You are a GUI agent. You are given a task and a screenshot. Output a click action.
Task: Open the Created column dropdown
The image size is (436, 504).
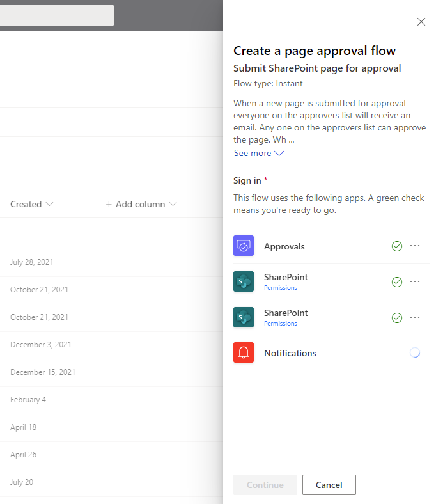click(31, 204)
